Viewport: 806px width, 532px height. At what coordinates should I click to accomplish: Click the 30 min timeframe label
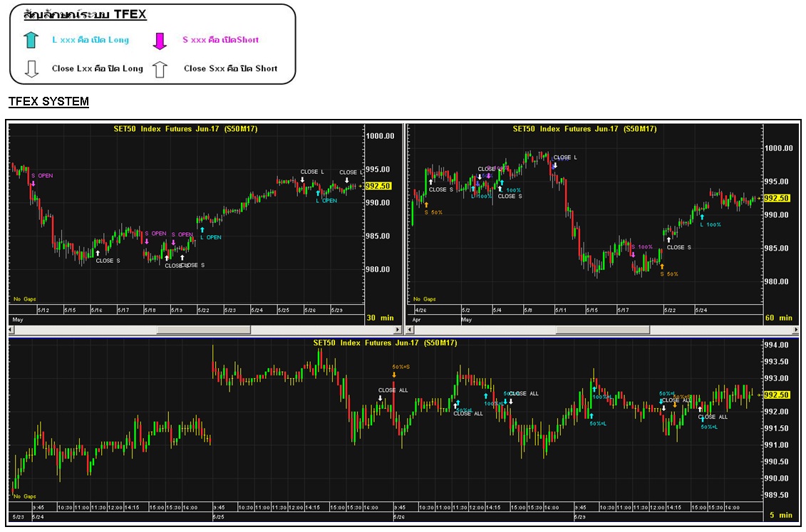coord(381,318)
